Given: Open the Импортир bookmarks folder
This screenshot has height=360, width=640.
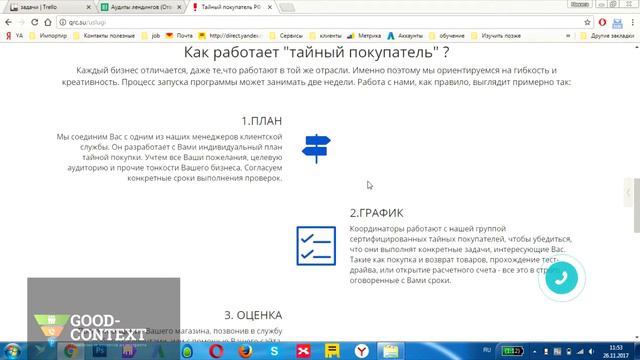Looking at the screenshot, I should coord(48,36).
